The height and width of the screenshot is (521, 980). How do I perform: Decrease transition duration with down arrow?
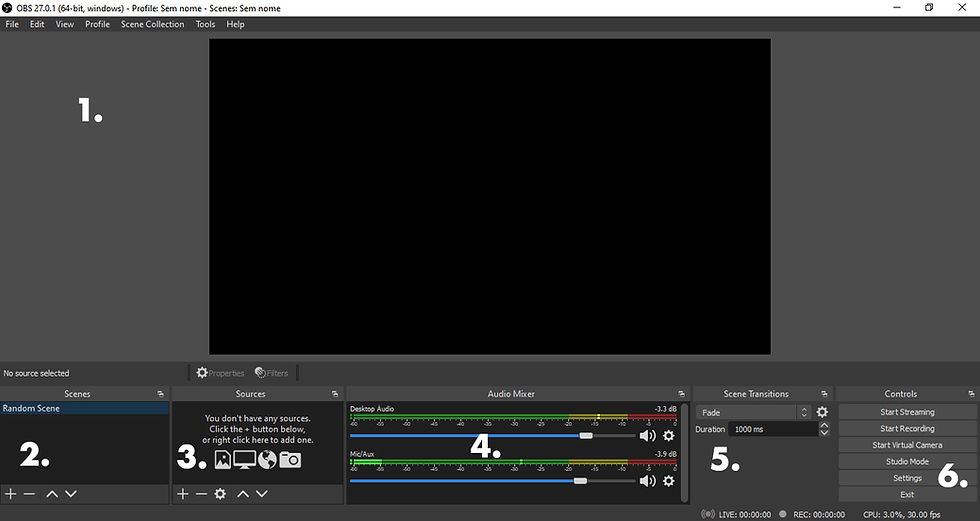(824, 433)
